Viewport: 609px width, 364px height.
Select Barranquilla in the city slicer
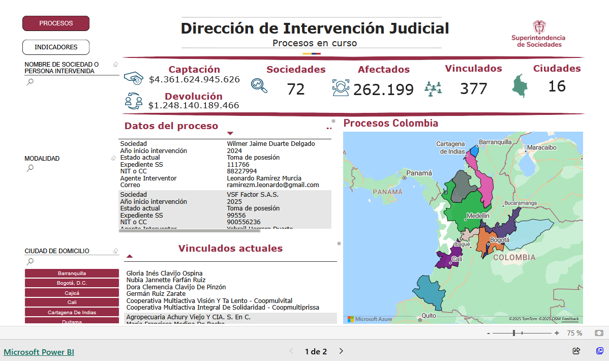pyautogui.click(x=72, y=274)
